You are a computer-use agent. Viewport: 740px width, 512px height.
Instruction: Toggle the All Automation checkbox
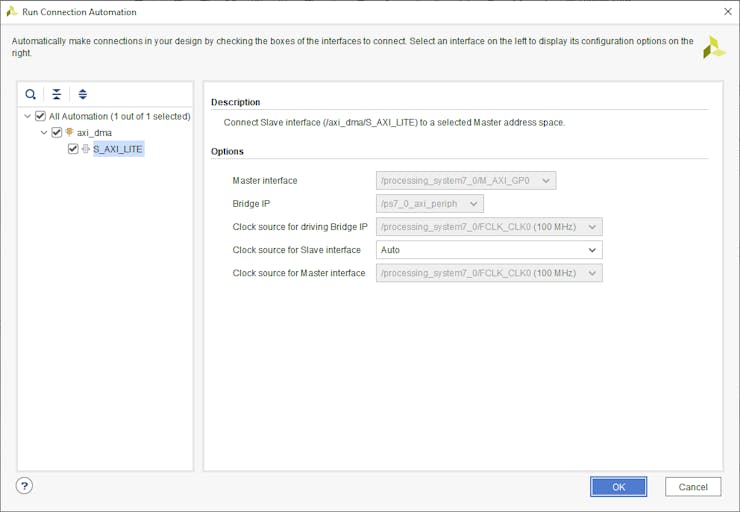40,116
